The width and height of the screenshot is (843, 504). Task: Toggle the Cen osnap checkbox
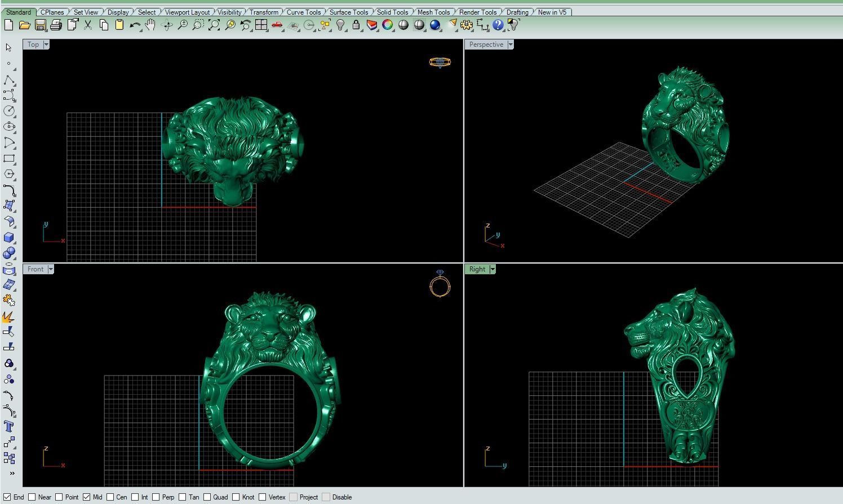point(110,497)
